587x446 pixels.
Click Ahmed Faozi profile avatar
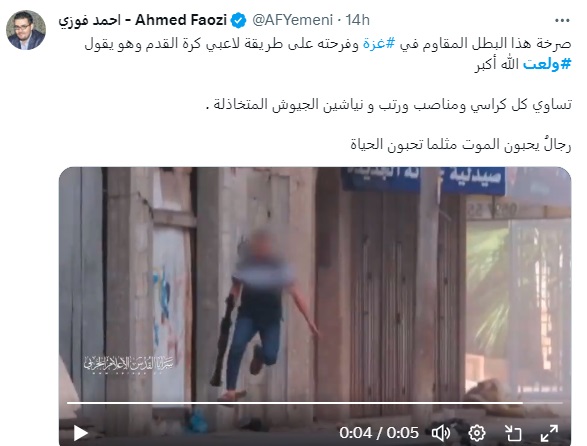pyautogui.click(x=26, y=30)
